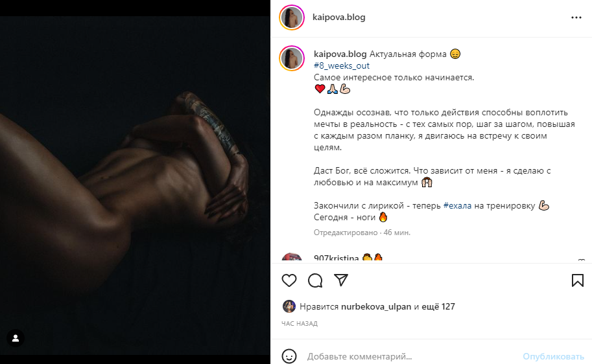Open the three-dot more options menu
Image resolution: width=592 pixels, height=364 pixels.
[576, 17]
